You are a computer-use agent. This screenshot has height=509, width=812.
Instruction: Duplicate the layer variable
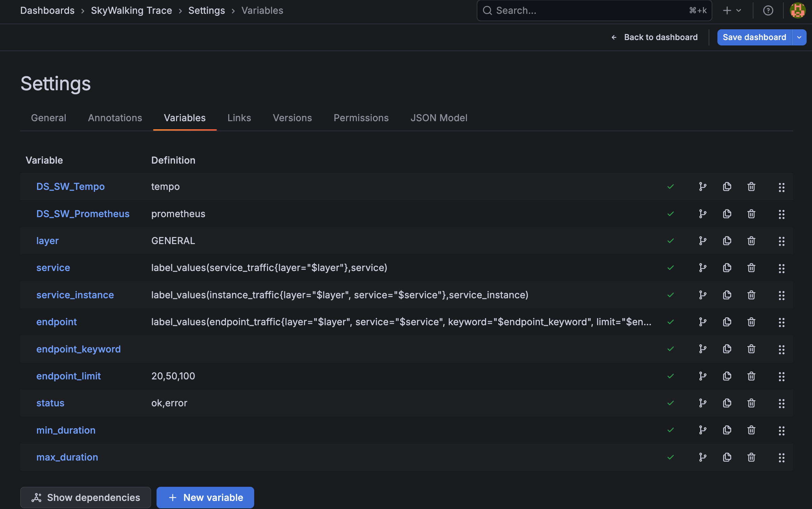point(727,241)
